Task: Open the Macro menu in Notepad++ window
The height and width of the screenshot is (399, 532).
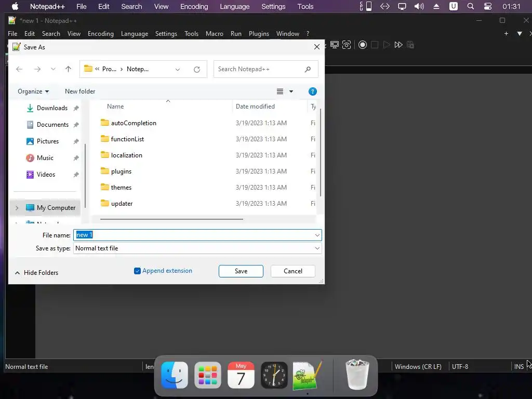Action: coord(215,34)
